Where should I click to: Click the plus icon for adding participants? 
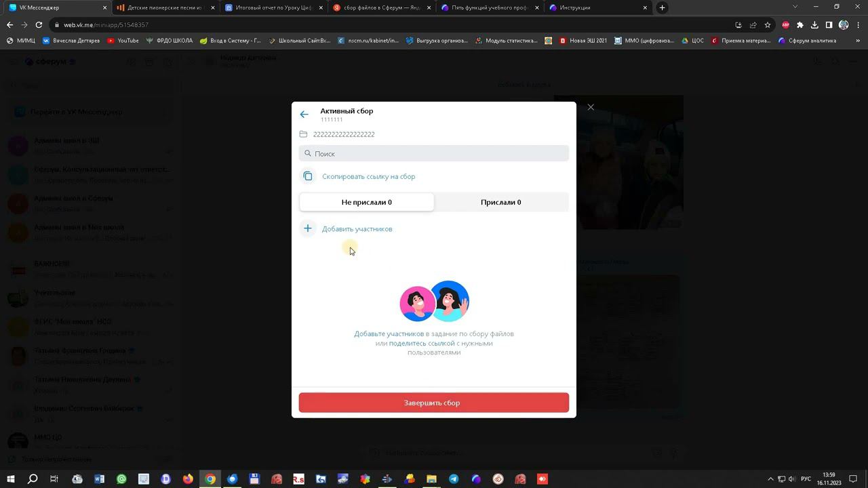pos(308,228)
